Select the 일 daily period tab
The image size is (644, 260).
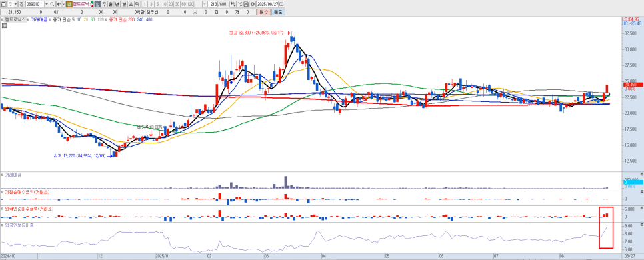click(98, 4)
